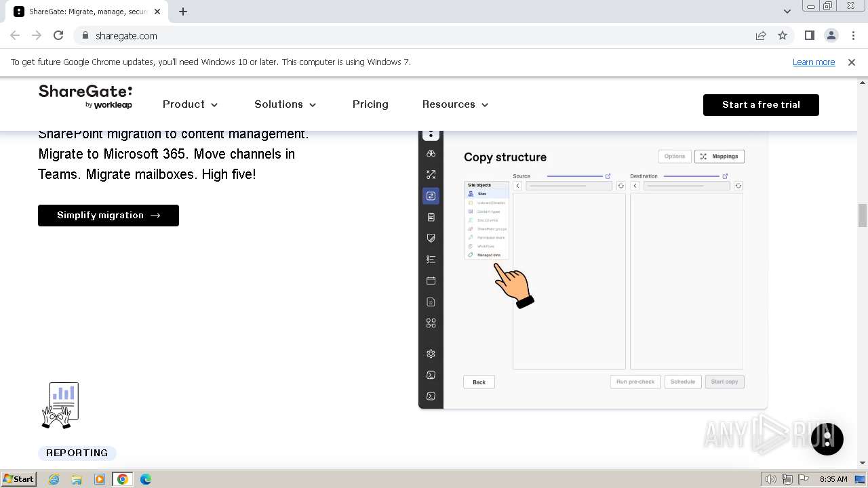Open a new browser tab
Screen dimensions: 868x488
(183, 12)
